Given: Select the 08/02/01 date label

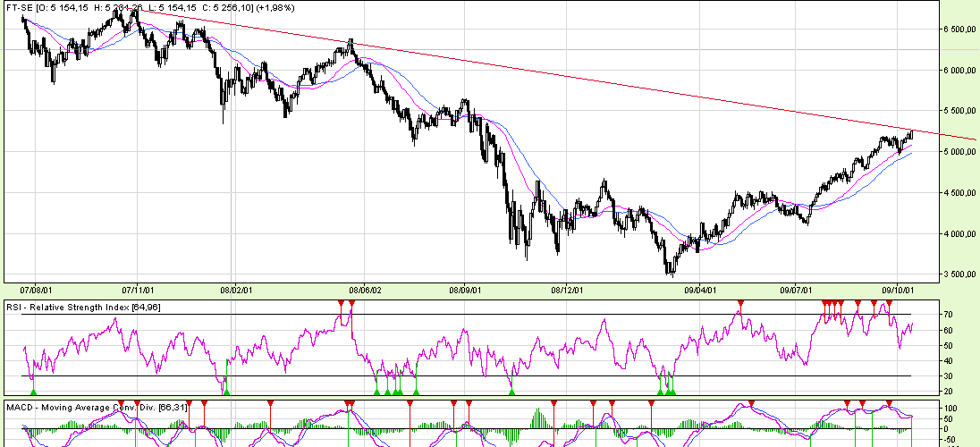Looking at the screenshot, I should pyautogui.click(x=236, y=290).
